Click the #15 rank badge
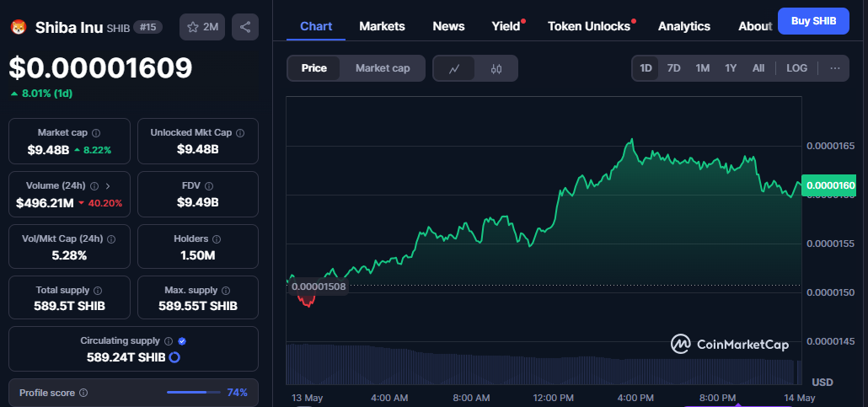This screenshot has height=407, width=868. pos(147,27)
